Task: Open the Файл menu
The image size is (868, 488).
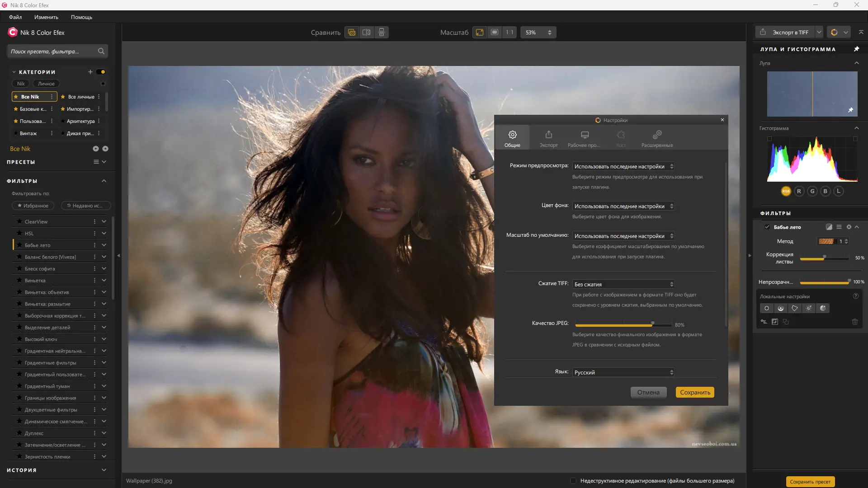Action: (x=15, y=17)
